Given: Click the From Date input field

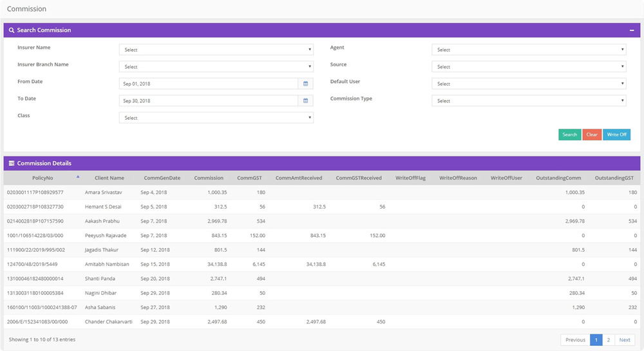Looking at the screenshot, I should 208,84.
